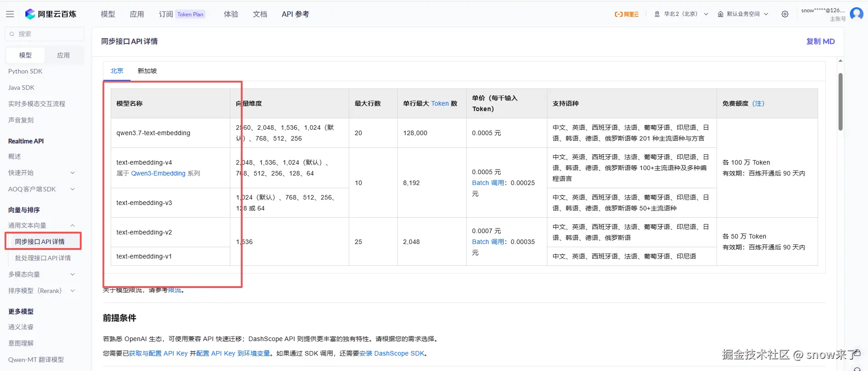The height and width of the screenshot is (371, 868).
Task: Open 声音复刻 in the sidebar
Action: [x=21, y=120]
